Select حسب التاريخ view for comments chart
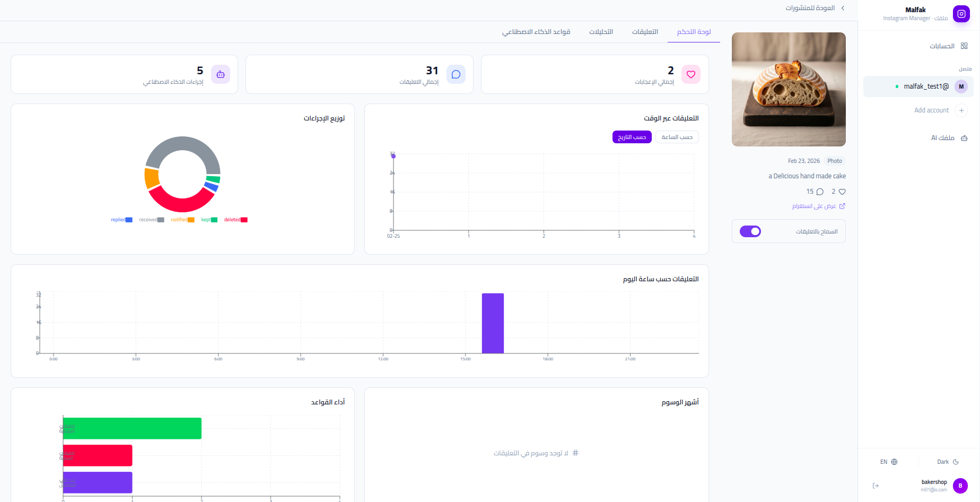980x502 pixels. pos(632,137)
